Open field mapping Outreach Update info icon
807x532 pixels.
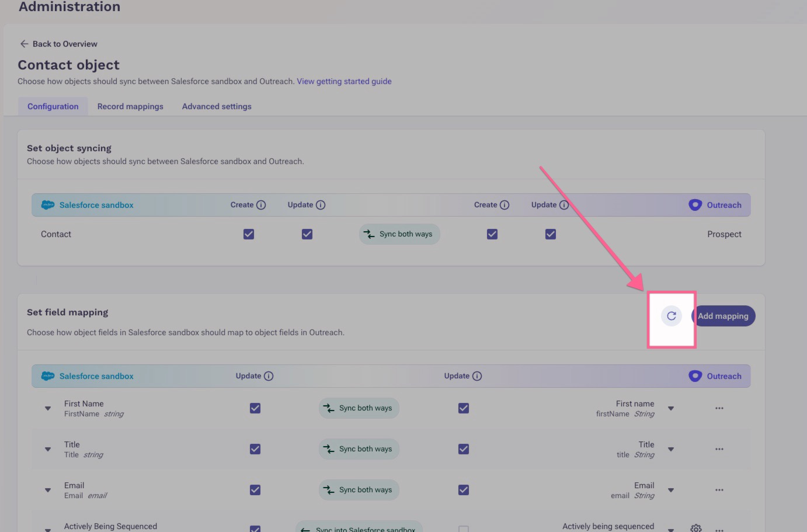(477, 376)
